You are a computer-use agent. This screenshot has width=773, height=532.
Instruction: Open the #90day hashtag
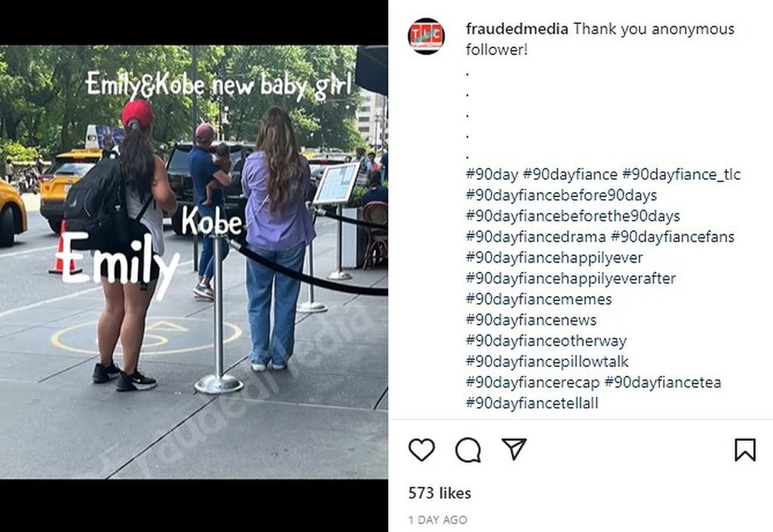(x=492, y=174)
